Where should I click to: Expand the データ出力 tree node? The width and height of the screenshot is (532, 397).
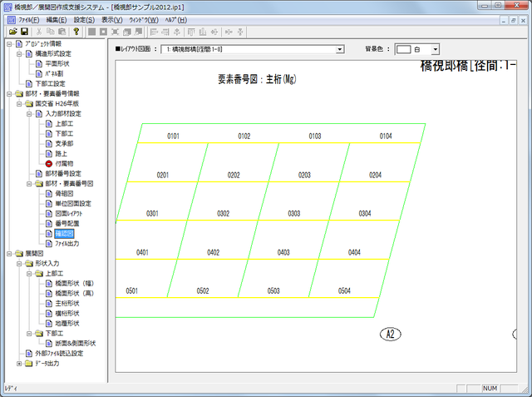click(x=19, y=363)
